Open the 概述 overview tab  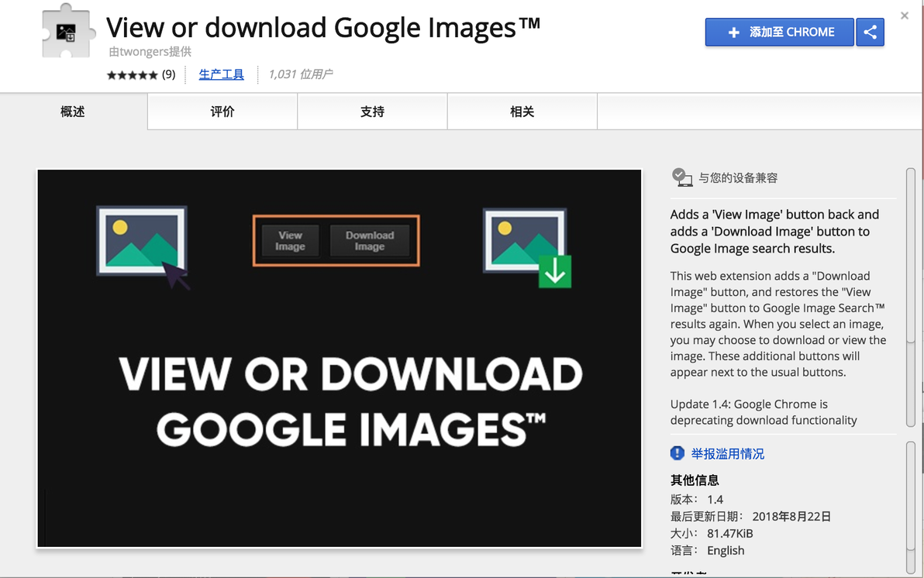(x=73, y=112)
